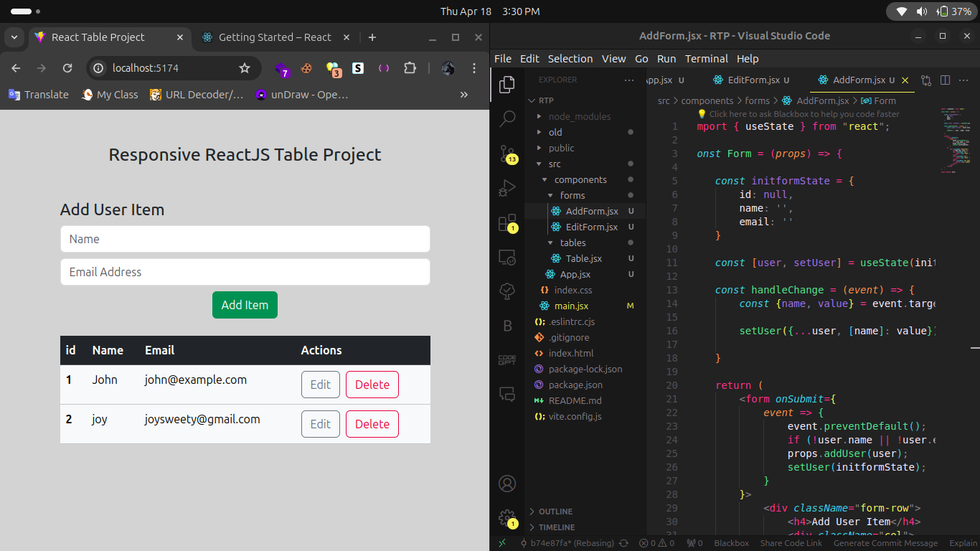980x551 pixels.
Task: Open the Remote Explorer view icon
Action: click(x=507, y=257)
